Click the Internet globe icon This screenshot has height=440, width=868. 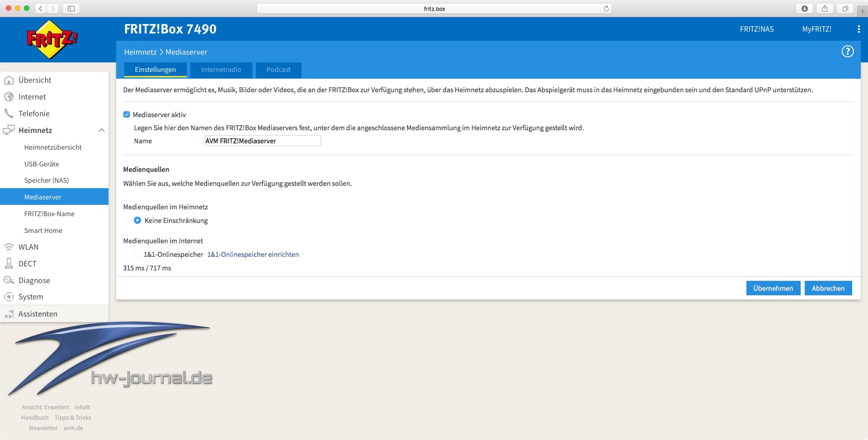pyautogui.click(x=9, y=97)
